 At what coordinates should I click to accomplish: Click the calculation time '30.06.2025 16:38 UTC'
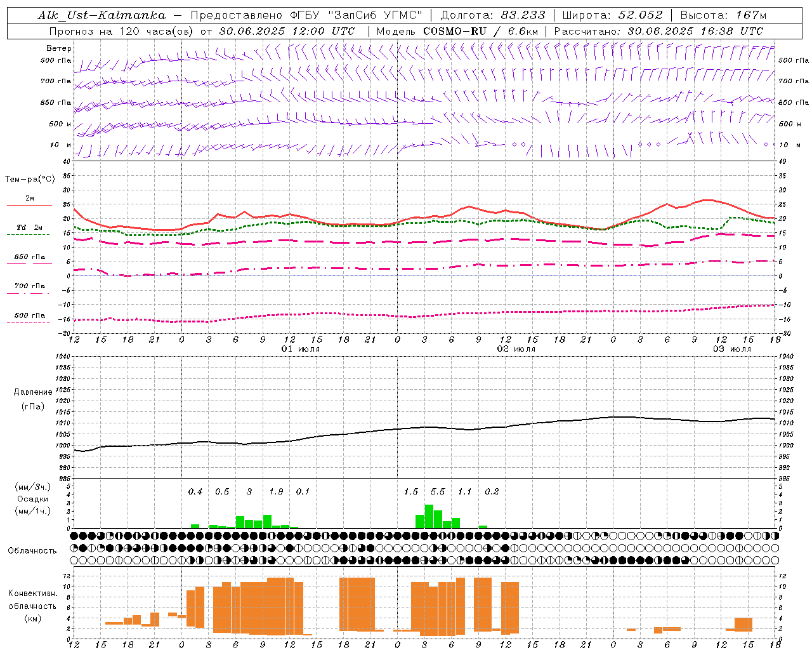click(x=695, y=31)
